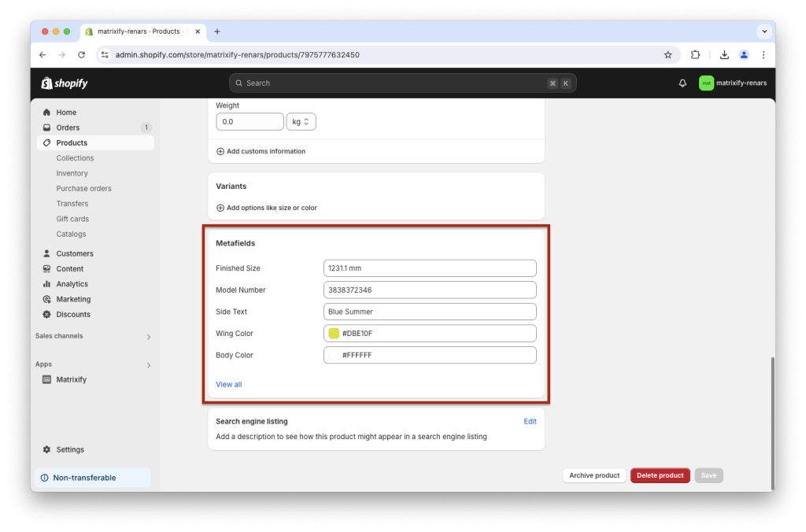806x532 pixels.
Task: Open the Analytics chart icon
Action: coord(47,283)
